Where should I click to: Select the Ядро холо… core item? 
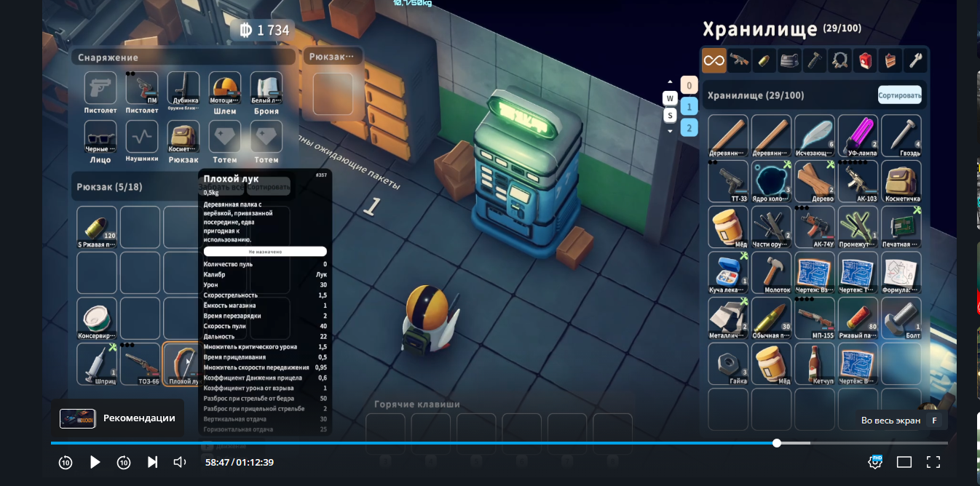pos(771,182)
